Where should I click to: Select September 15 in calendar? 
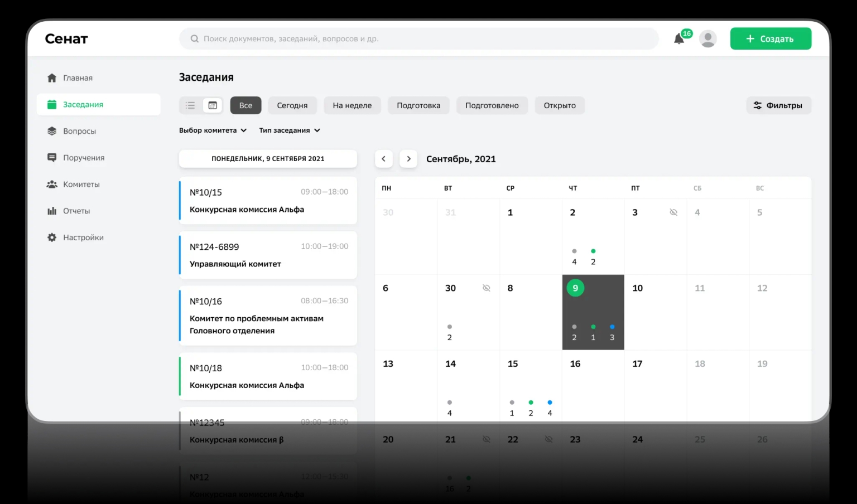[531, 388]
